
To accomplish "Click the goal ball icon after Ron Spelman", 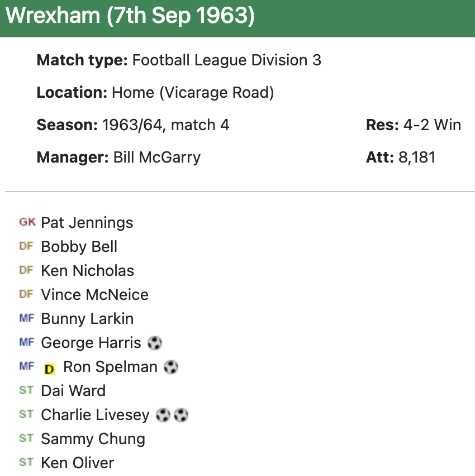I will click(171, 366).
